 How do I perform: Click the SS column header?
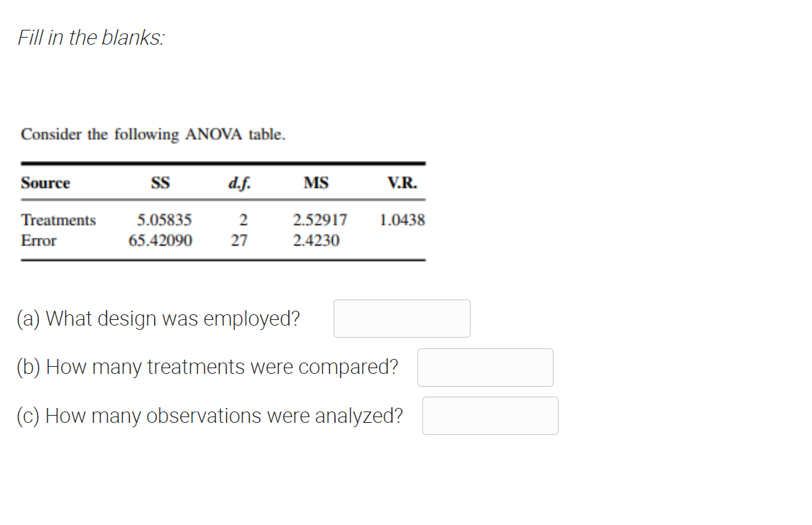click(160, 183)
